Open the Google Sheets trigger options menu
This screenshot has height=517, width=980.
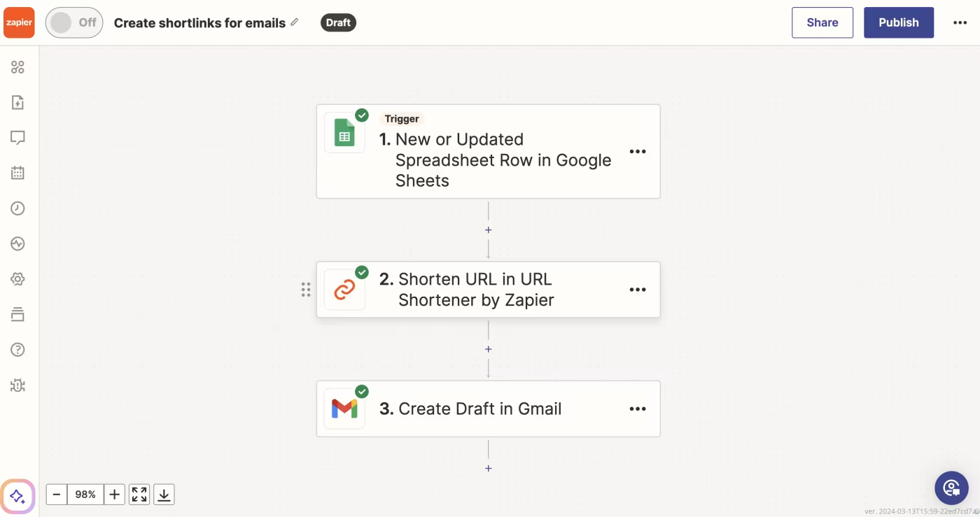coord(638,151)
